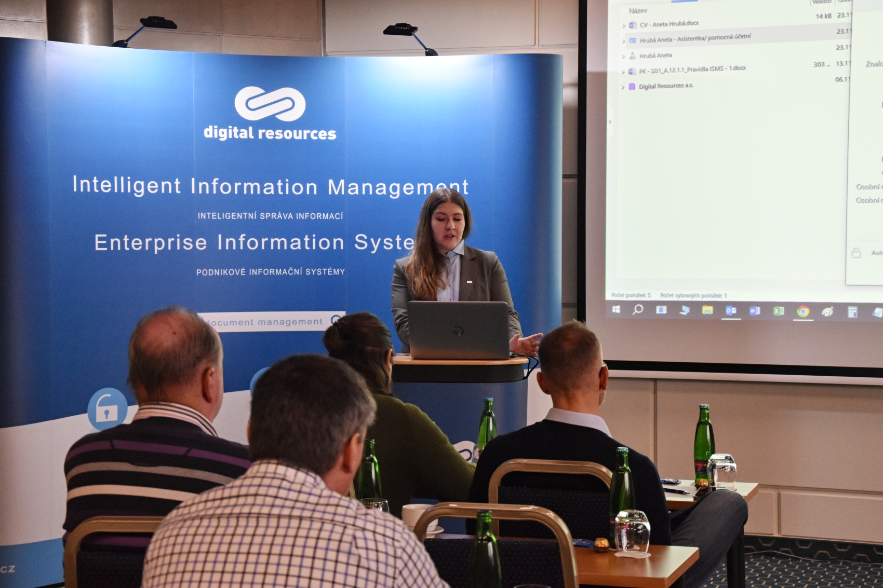
Task: Click the panel collapse arrow left of list
Action: coord(610,122)
